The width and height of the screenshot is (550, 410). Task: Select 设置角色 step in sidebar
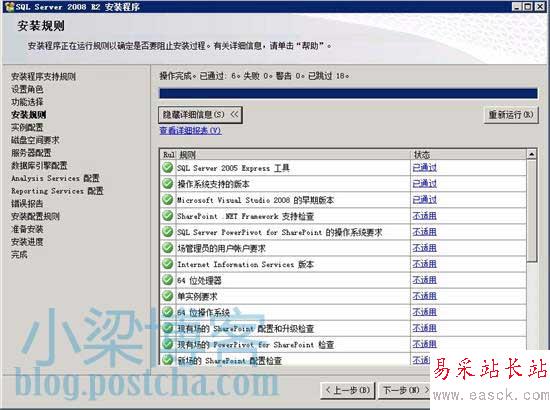point(27,89)
